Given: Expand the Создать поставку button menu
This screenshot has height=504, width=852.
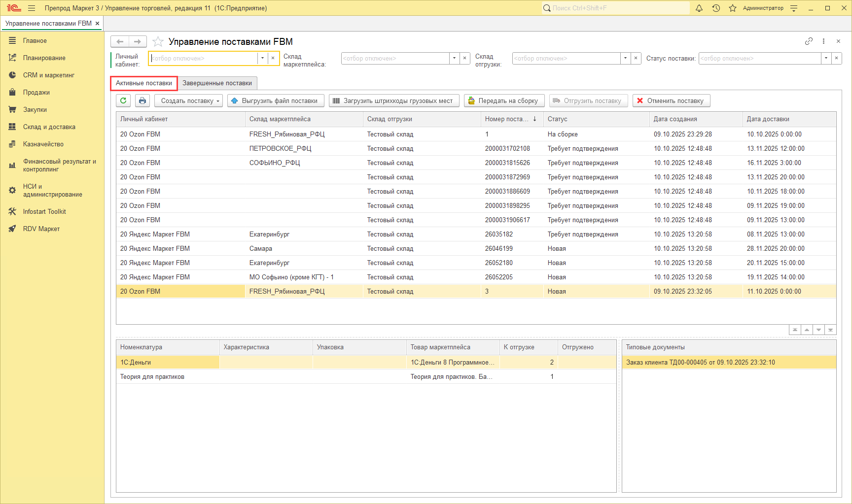Looking at the screenshot, I should click(x=218, y=101).
